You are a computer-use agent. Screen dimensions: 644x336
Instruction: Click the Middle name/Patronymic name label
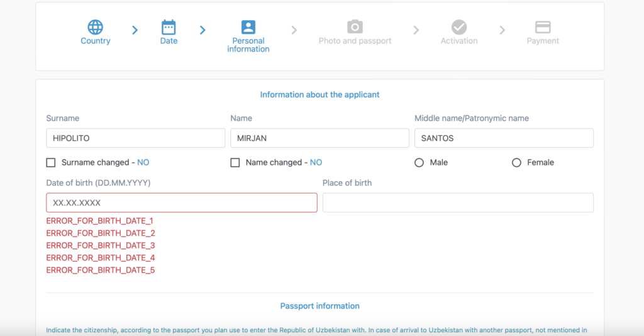[472, 118]
